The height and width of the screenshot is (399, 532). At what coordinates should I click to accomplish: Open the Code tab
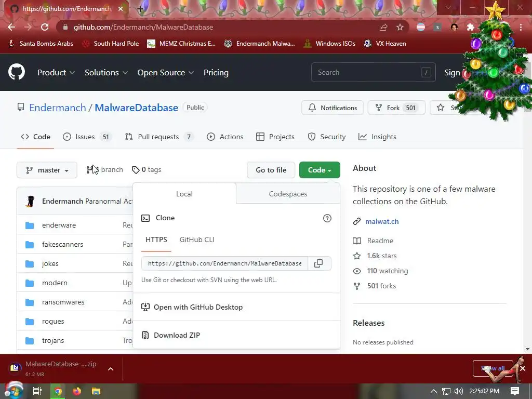click(x=36, y=137)
